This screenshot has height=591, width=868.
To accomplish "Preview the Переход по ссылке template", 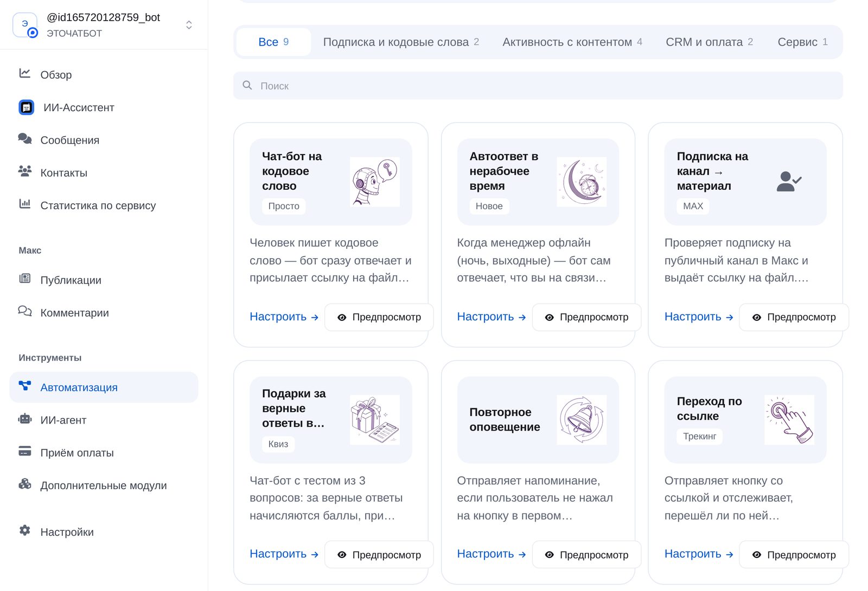I will click(794, 555).
